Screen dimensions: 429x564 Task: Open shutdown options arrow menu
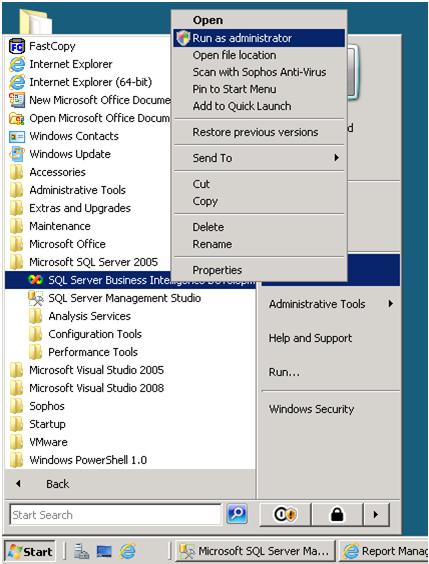pyautogui.click(x=376, y=514)
